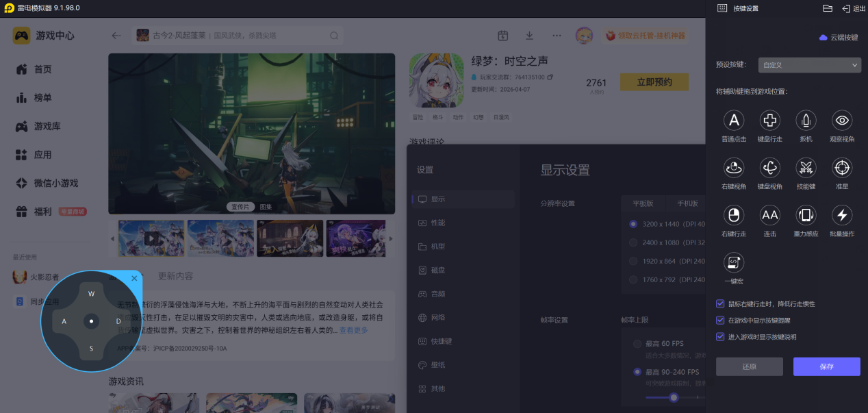Click the game search input field
Screen dimensions: 868x413
click(x=237, y=36)
